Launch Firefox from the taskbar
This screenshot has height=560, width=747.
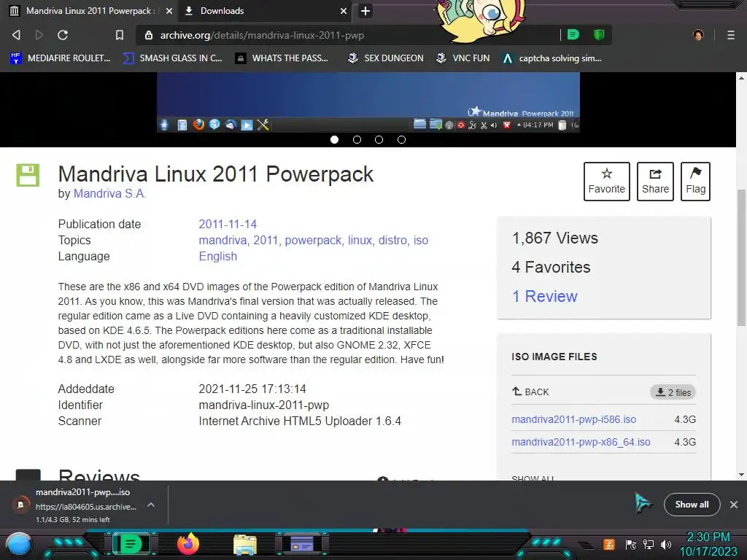tap(188, 544)
